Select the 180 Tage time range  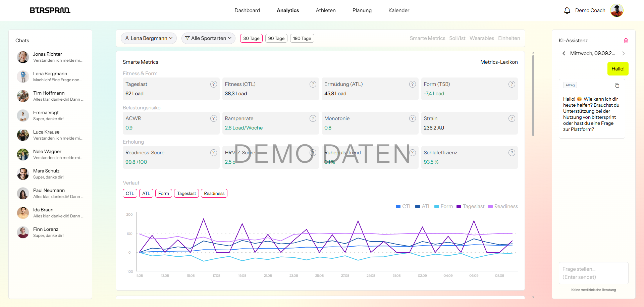(x=302, y=39)
